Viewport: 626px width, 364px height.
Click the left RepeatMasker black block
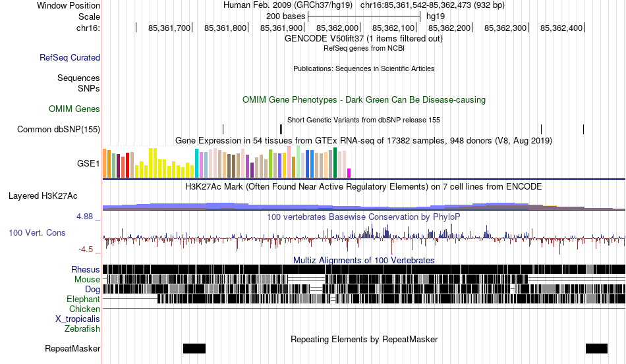tap(194, 348)
